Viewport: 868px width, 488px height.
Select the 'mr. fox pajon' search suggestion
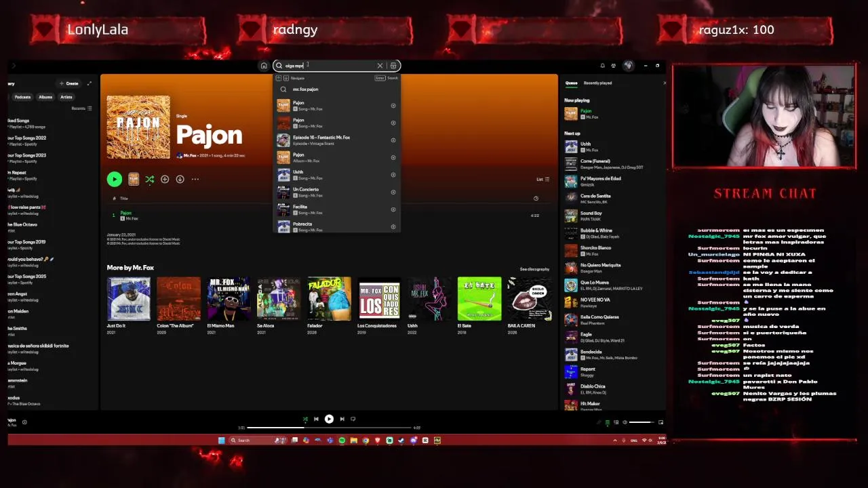337,89
